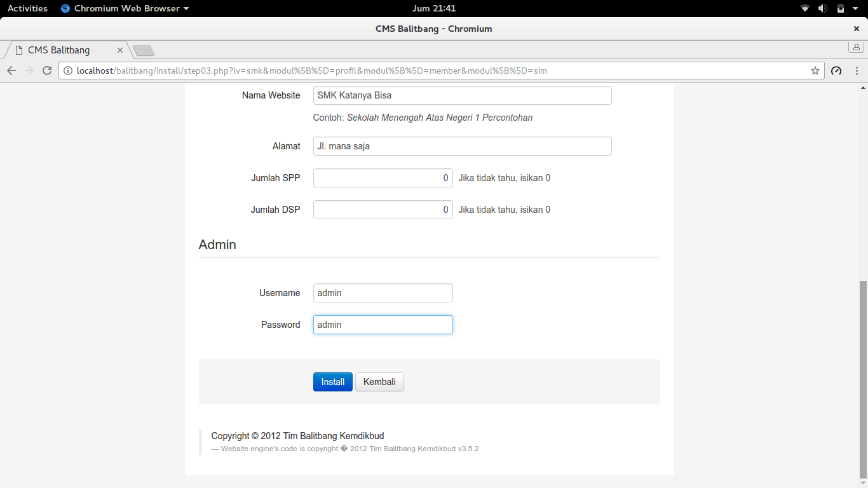Click the Jumlah SPP input field

point(383,178)
